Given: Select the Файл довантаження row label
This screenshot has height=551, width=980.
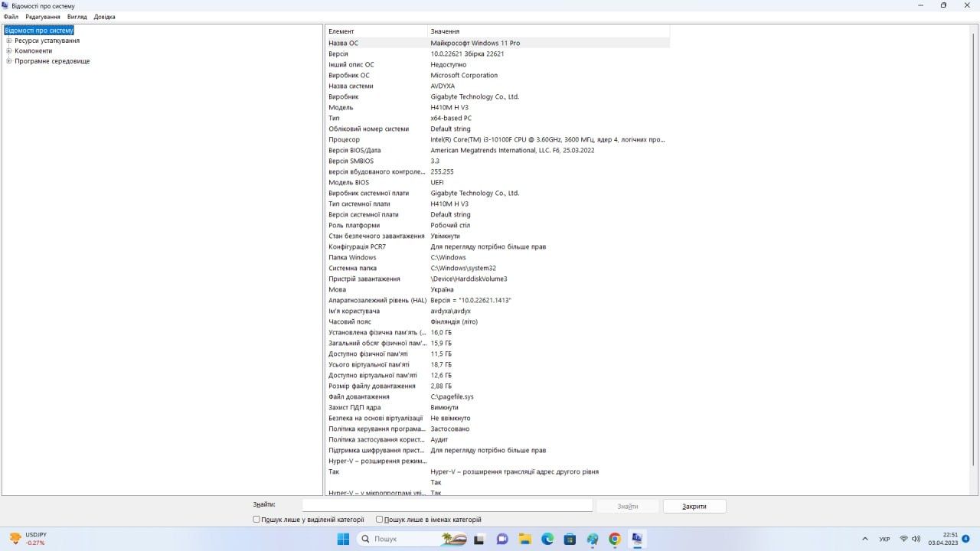Looking at the screenshot, I should [x=359, y=396].
